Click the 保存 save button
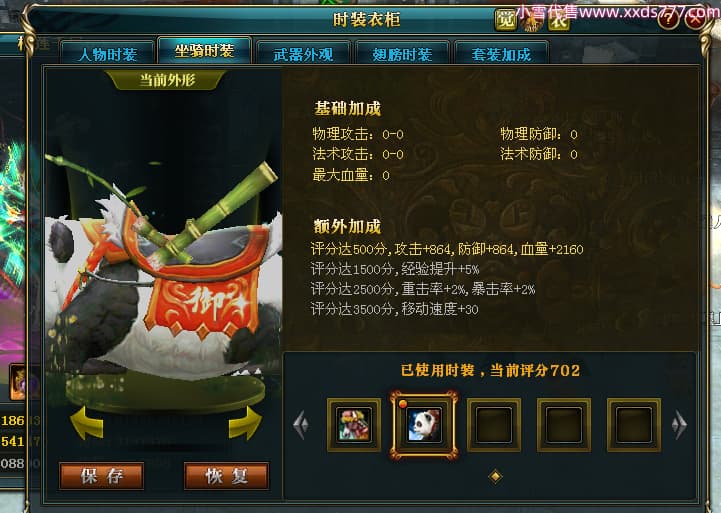This screenshot has height=513, width=721. (x=102, y=476)
